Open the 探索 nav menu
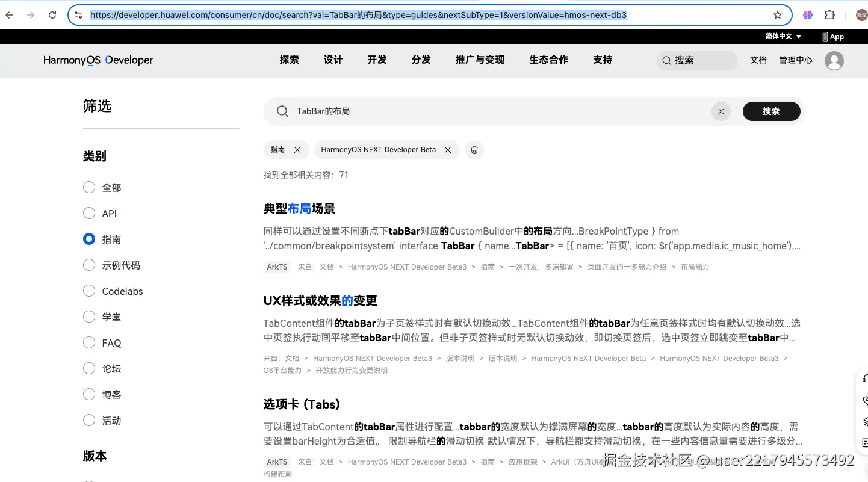This screenshot has height=482, width=868. (289, 60)
